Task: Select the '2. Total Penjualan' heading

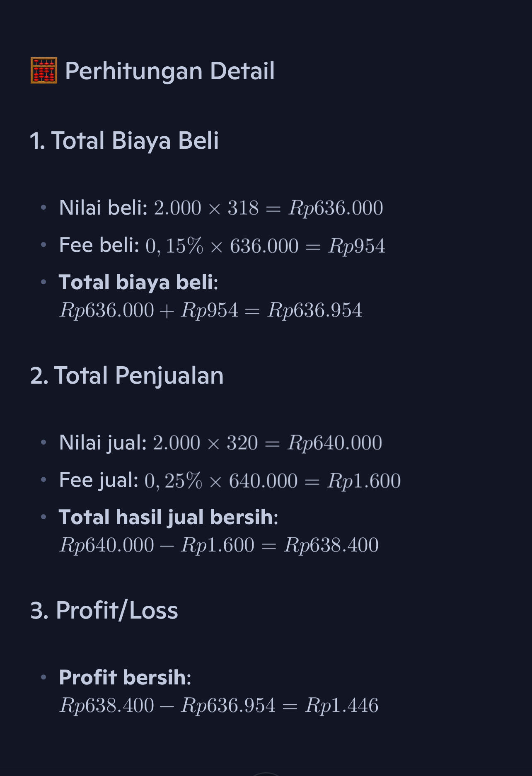Action: coord(127,376)
